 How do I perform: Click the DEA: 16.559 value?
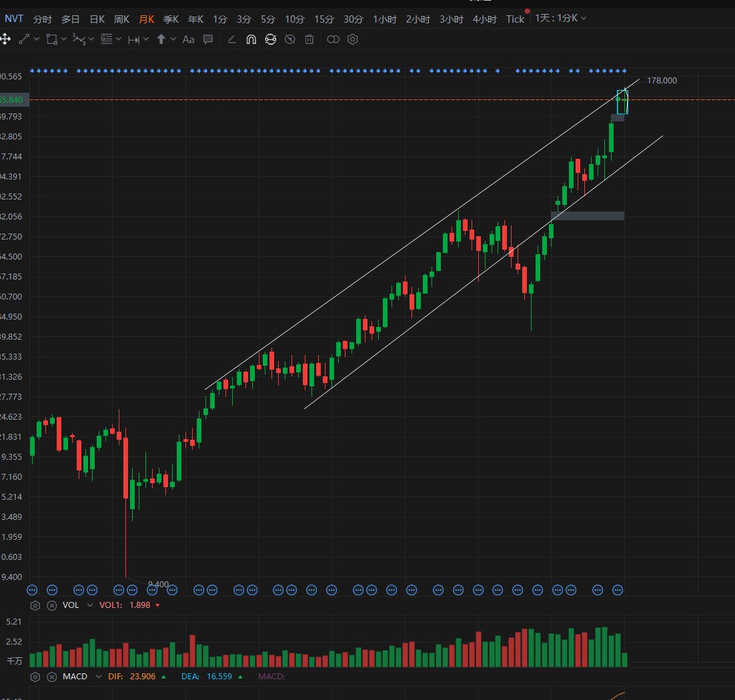[207, 676]
